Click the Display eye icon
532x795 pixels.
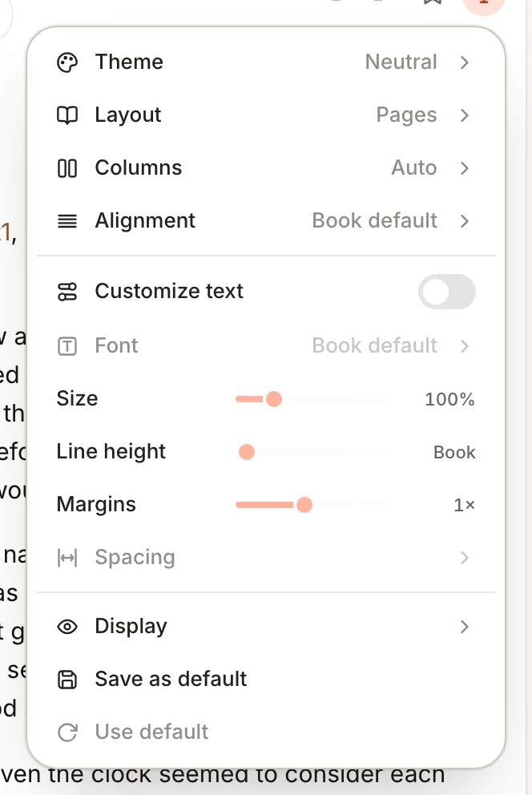pyautogui.click(x=67, y=628)
